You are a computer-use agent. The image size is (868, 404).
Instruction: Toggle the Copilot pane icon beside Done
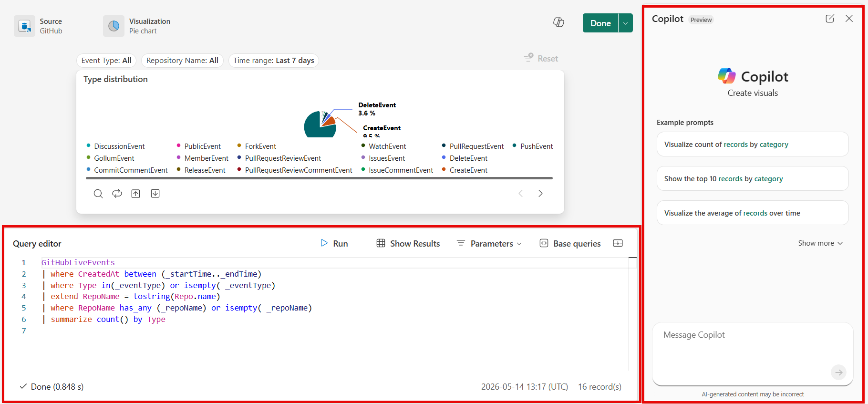pyautogui.click(x=558, y=22)
